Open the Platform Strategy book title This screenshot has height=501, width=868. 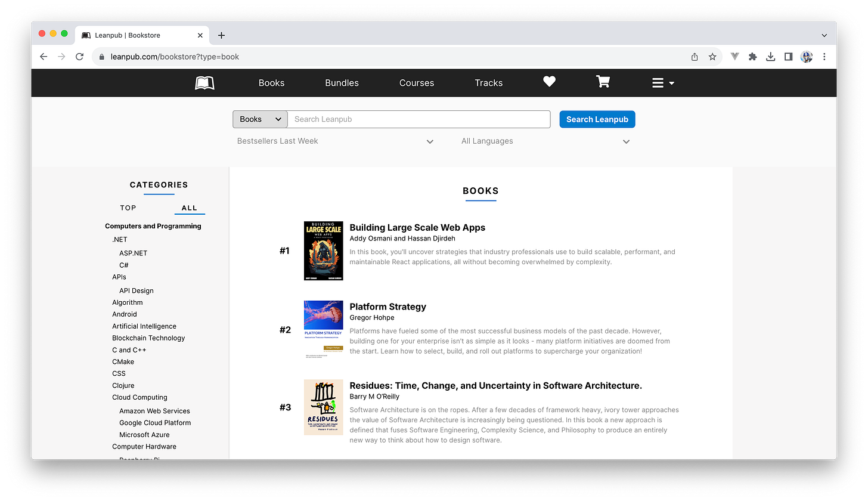[x=387, y=307]
